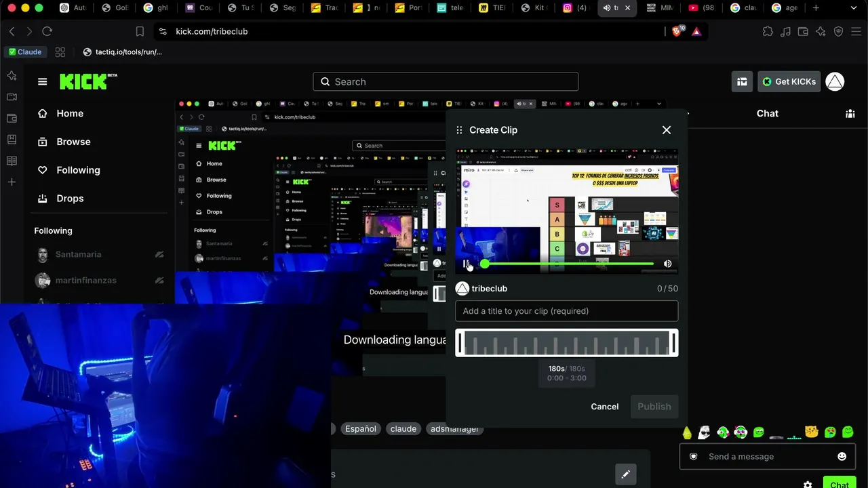Click the browser back arrow
Screen dimensions: 868x488
[x=12, y=31]
